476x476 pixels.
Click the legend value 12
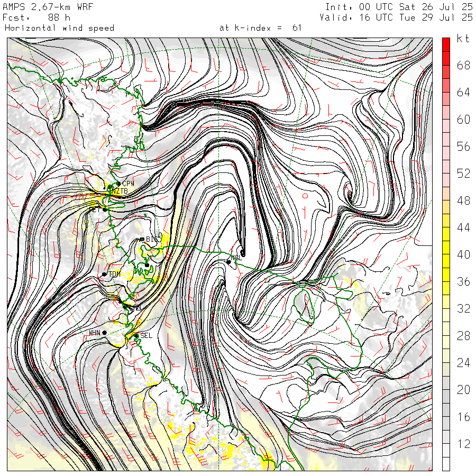pyautogui.click(x=463, y=444)
